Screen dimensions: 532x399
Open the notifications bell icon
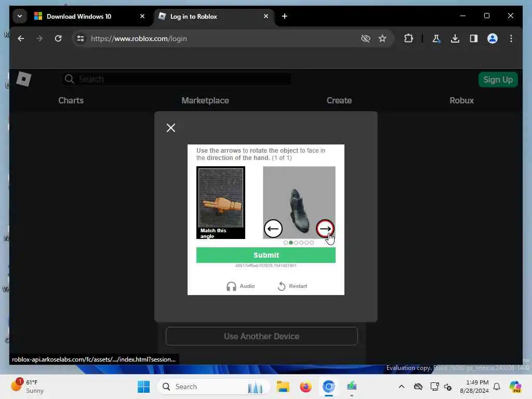497,387
